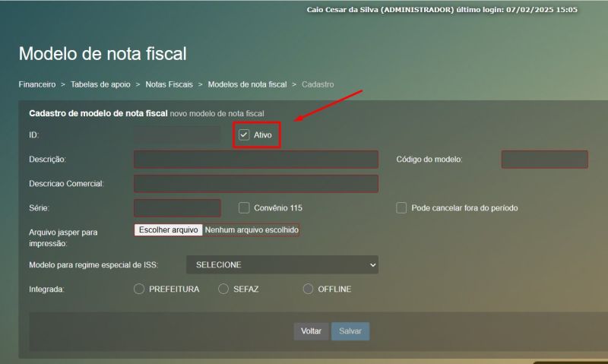Screen dimensions: 608x364
Task: Click into the Série field
Action: [177, 208]
